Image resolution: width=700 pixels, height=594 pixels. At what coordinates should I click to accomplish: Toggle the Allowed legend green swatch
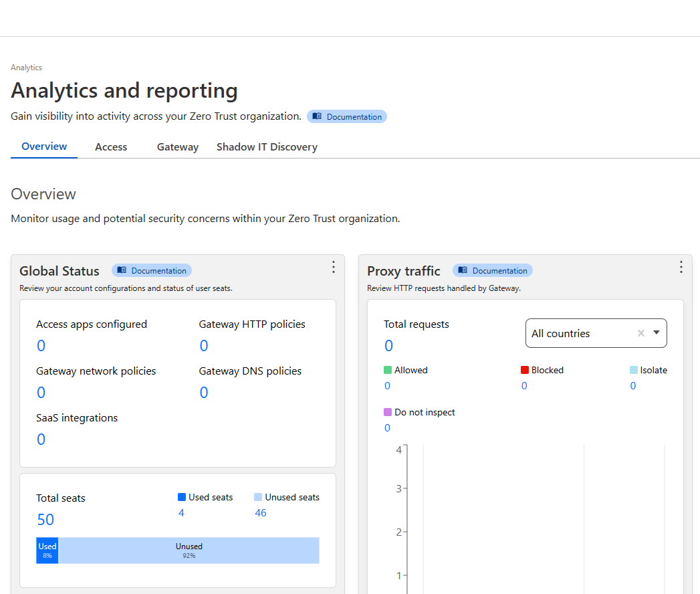pyautogui.click(x=388, y=370)
